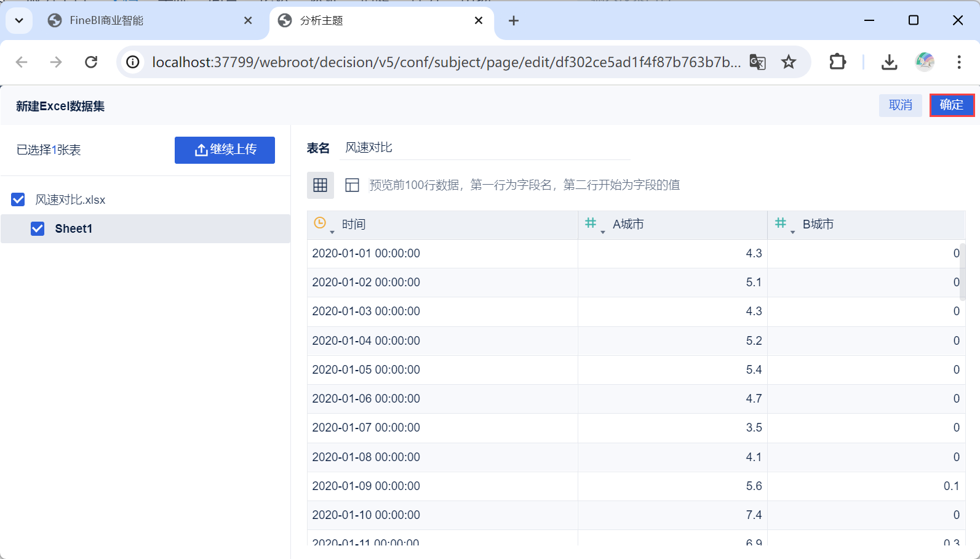The height and width of the screenshot is (559, 980).
Task: Click cell 2020-01-10 00:00:00
Action: click(x=443, y=515)
